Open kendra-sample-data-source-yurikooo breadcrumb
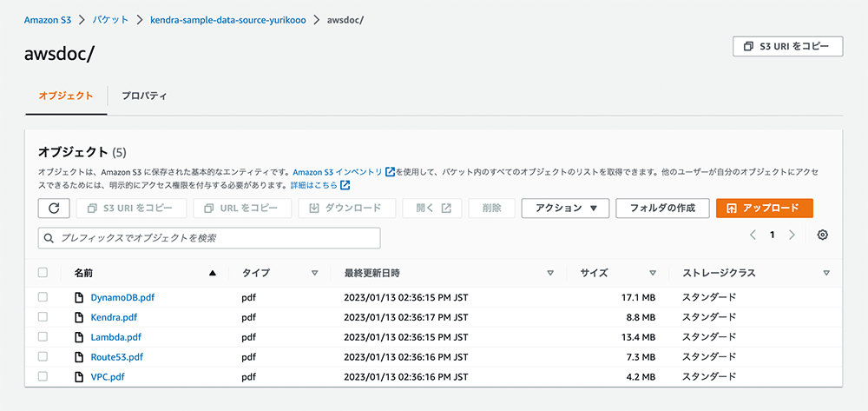 click(x=228, y=20)
